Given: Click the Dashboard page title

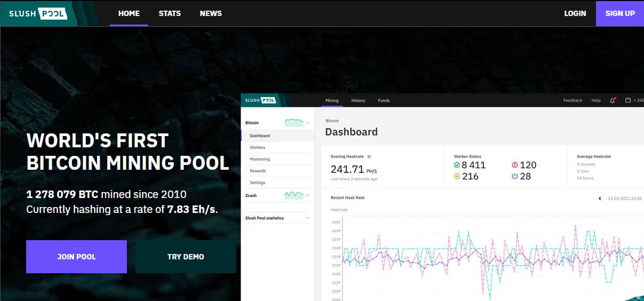Looking at the screenshot, I should [351, 132].
